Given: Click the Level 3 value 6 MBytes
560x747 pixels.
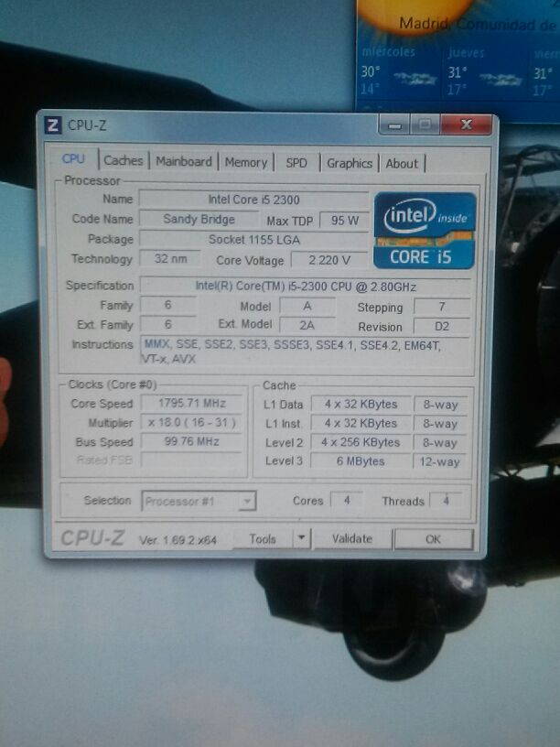Looking at the screenshot, I should tap(361, 461).
